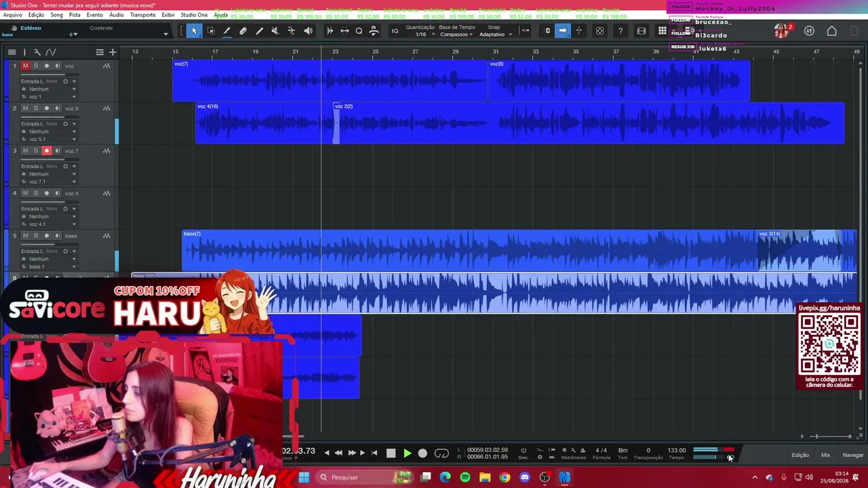
Task: Open the Start page home icon
Action: pyautogui.click(x=831, y=30)
